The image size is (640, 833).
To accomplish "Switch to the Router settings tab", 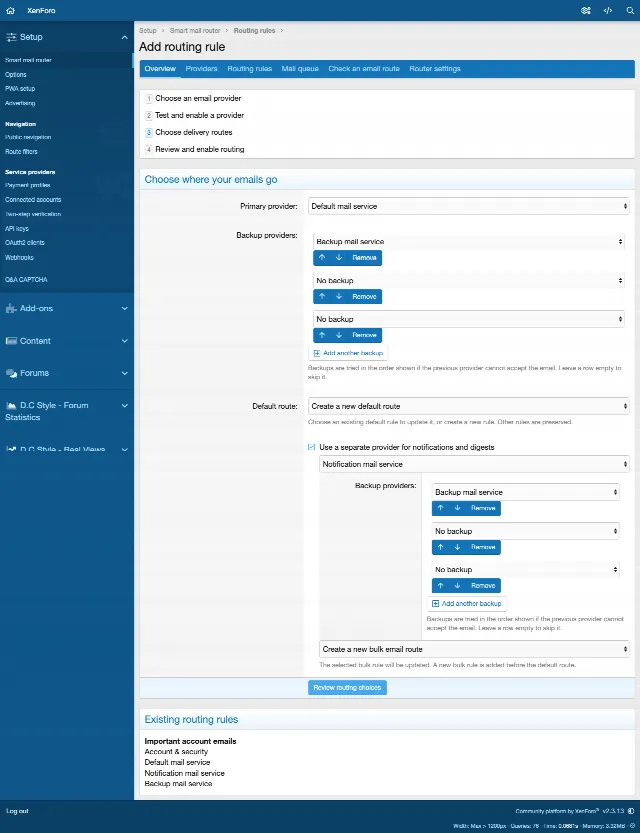I will 435,69.
